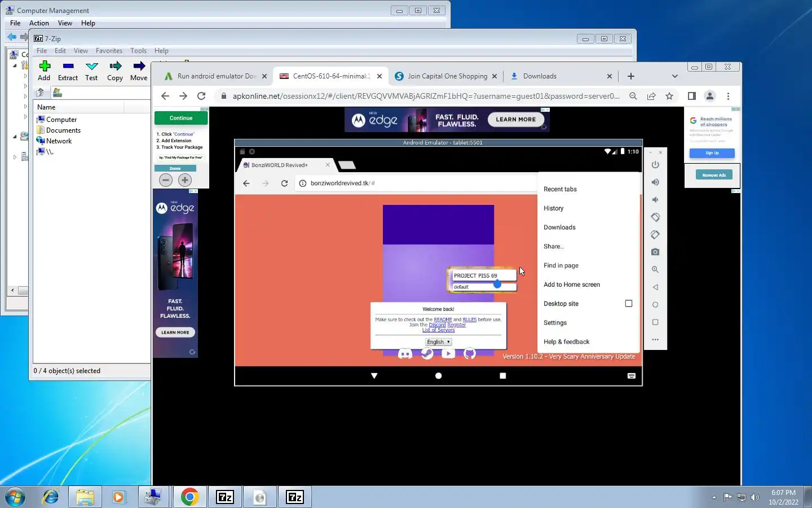
Task: Click the emulator camera screenshot icon
Action: pyautogui.click(x=655, y=252)
